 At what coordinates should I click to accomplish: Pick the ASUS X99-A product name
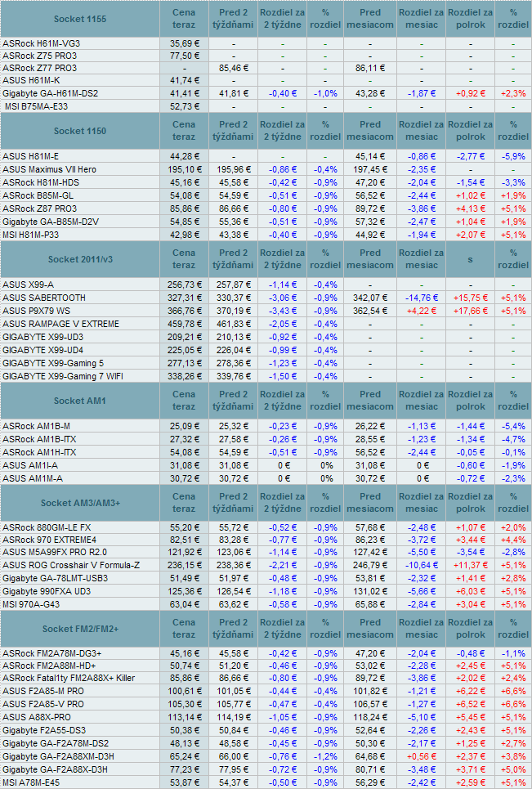pos(28,285)
